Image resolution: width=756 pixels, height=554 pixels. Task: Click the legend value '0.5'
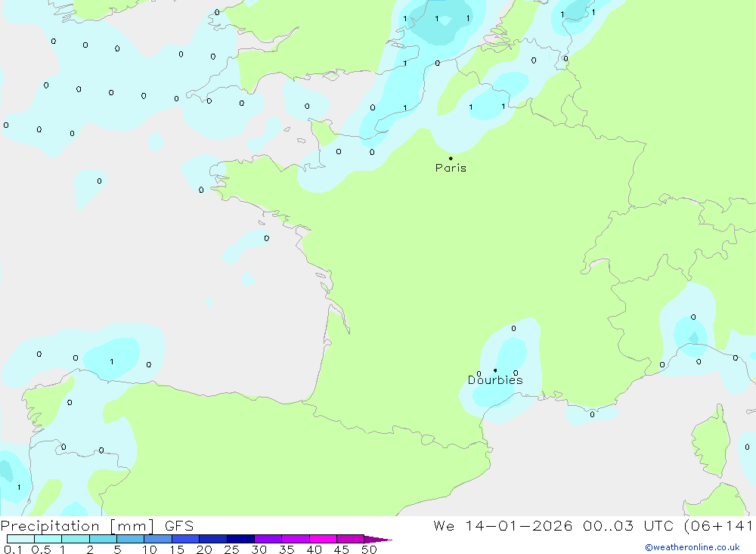[41, 549]
